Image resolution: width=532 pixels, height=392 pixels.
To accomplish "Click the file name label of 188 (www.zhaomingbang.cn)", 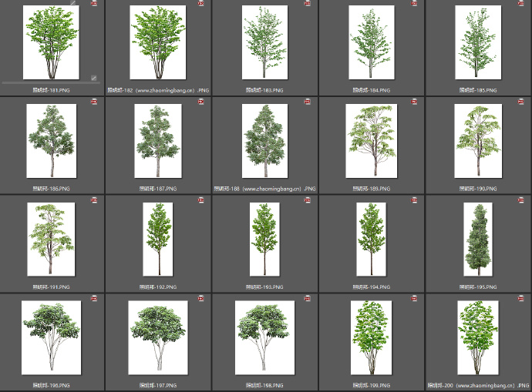I will 264,188.
